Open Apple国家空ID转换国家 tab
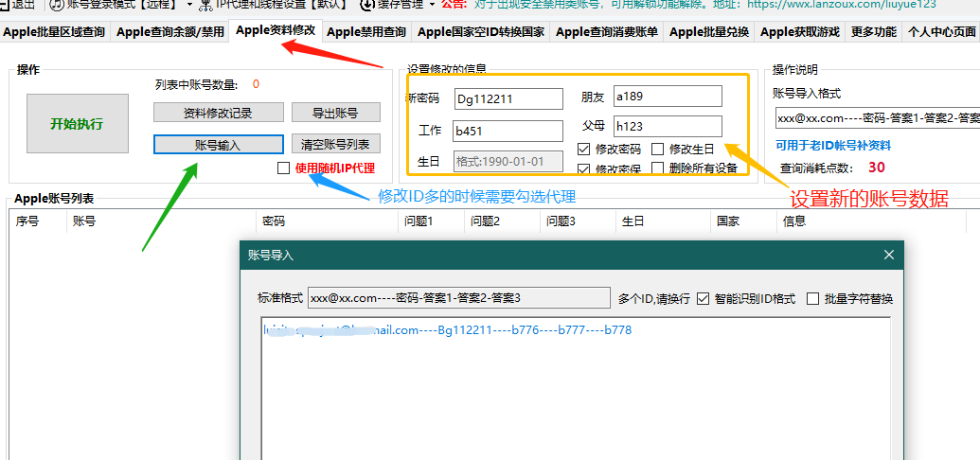Viewport: 980px width, 460px height. [481, 32]
